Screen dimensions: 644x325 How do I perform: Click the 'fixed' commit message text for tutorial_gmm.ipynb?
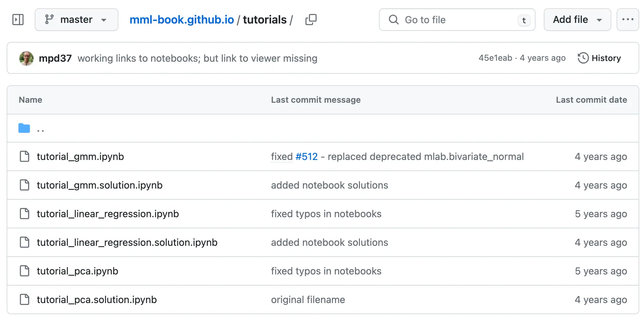coord(282,156)
